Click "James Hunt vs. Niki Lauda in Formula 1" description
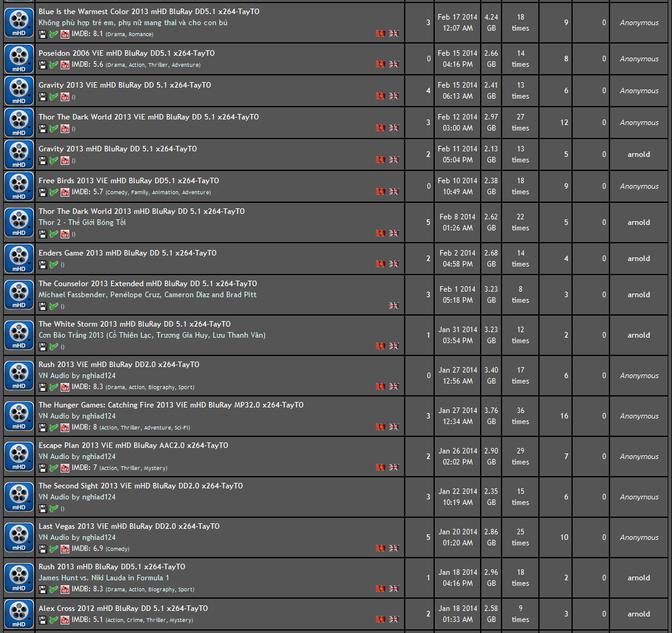The width and height of the screenshot is (672, 633). [x=104, y=578]
